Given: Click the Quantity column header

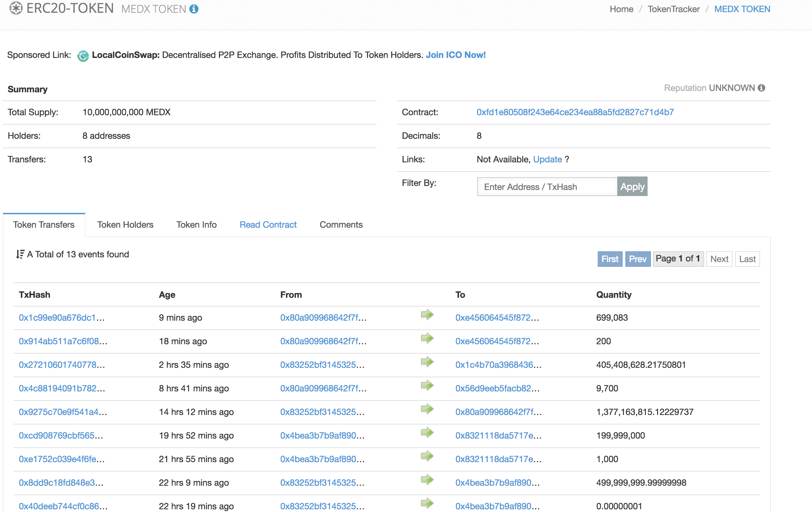Looking at the screenshot, I should (614, 295).
